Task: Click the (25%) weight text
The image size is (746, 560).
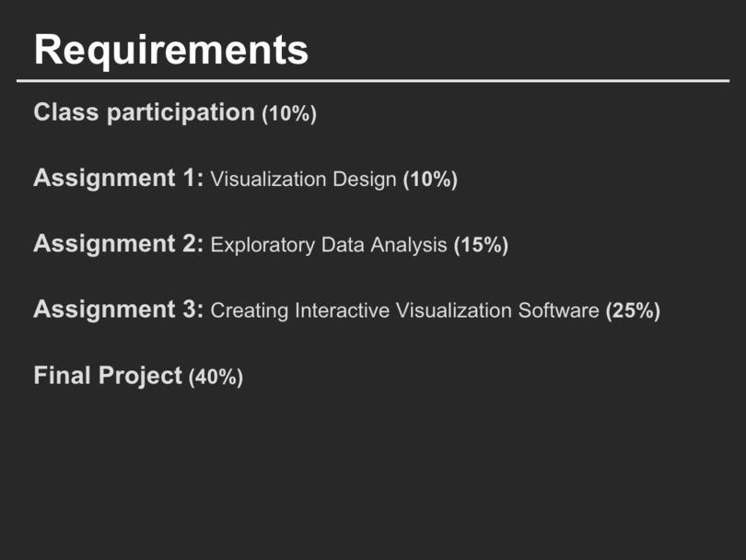Action: (x=633, y=310)
